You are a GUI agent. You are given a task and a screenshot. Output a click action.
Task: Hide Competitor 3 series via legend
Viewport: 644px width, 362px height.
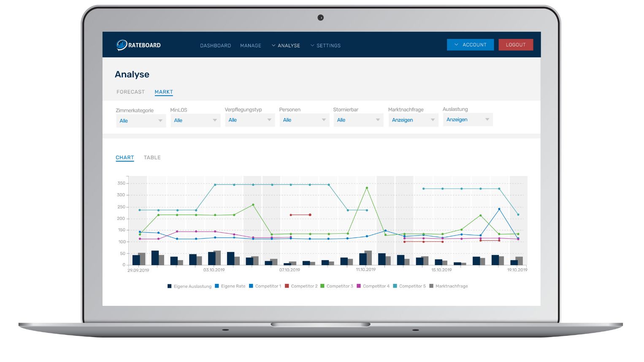pyautogui.click(x=336, y=286)
